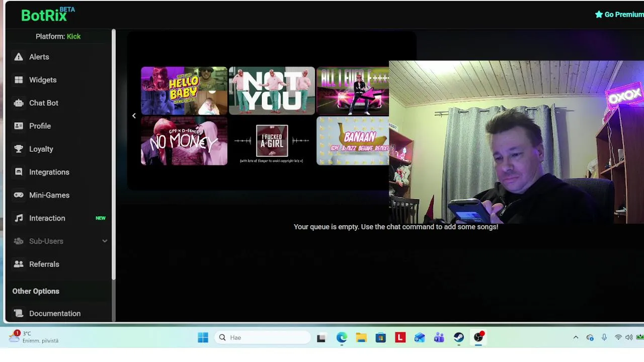Click the previous arrow beside video thumbnails
Viewport: 644px width, 362px height.
(x=134, y=116)
